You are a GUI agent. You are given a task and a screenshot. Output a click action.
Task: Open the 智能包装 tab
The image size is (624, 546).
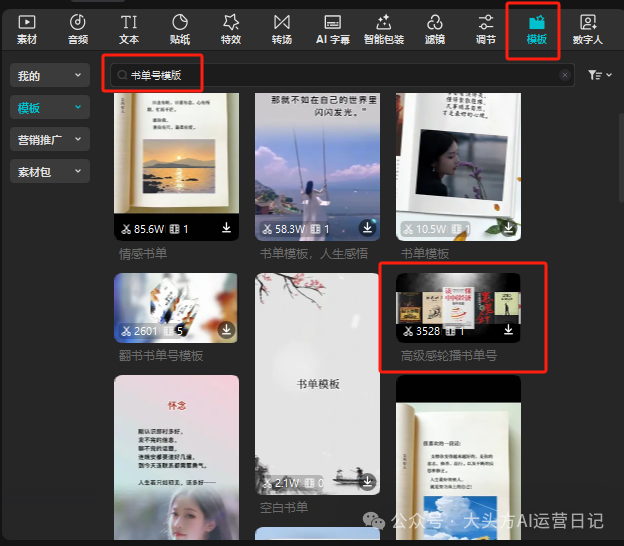pos(384,29)
